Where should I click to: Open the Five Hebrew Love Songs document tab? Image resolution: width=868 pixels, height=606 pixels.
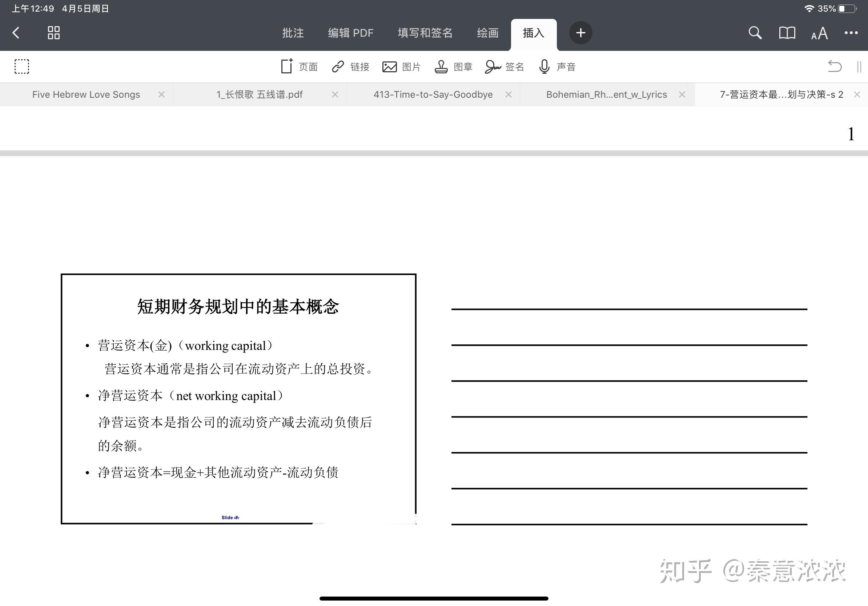86,94
